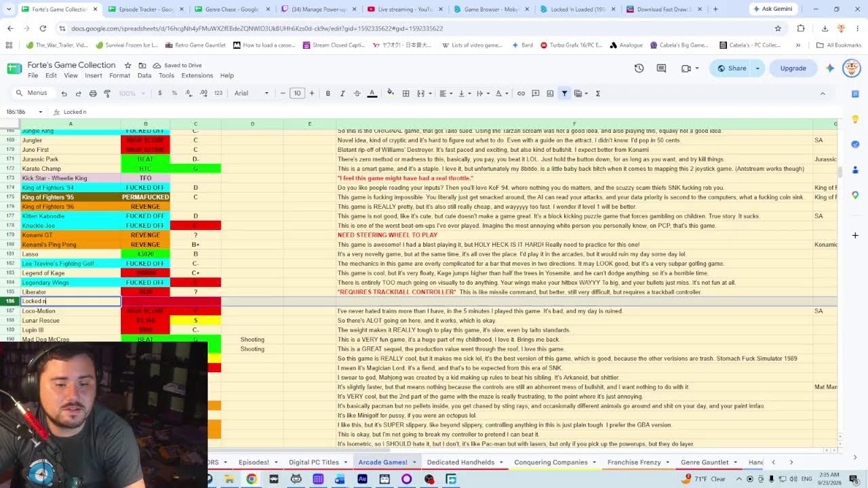Open the Extensions menu
Image resolution: width=868 pixels, height=488 pixels.
point(197,76)
